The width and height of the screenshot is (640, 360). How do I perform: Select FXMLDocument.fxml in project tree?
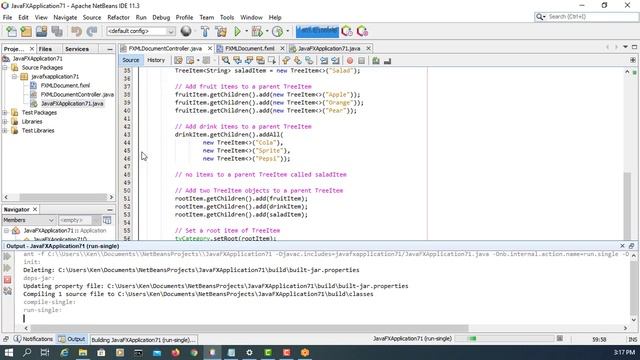[65, 85]
